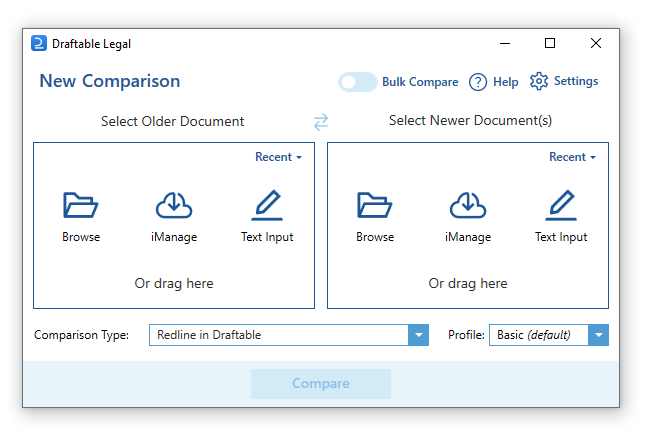The width and height of the screenshot is (649, 435).
Task: Click the Profile: label
Action: point(466,334)
